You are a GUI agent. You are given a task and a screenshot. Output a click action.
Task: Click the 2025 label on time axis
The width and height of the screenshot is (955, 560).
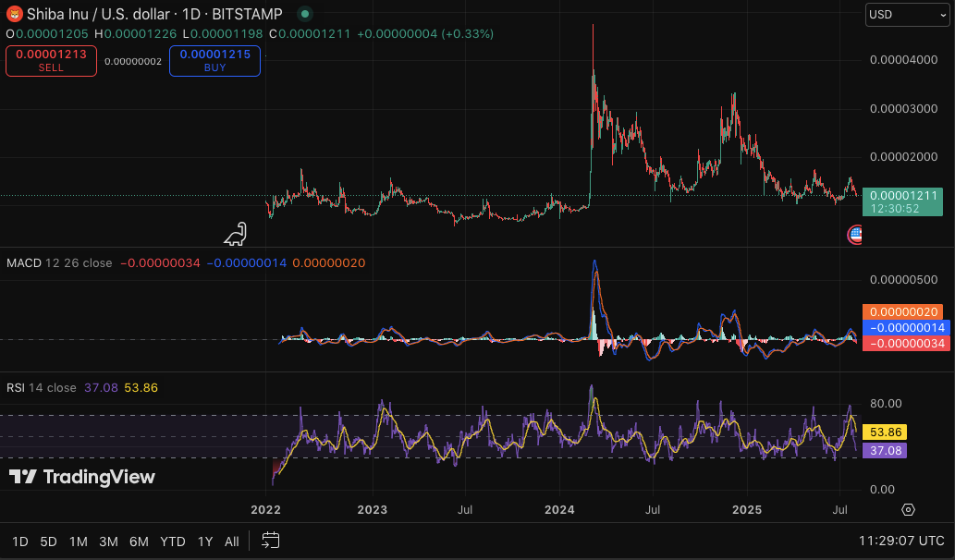pos(747,509)
